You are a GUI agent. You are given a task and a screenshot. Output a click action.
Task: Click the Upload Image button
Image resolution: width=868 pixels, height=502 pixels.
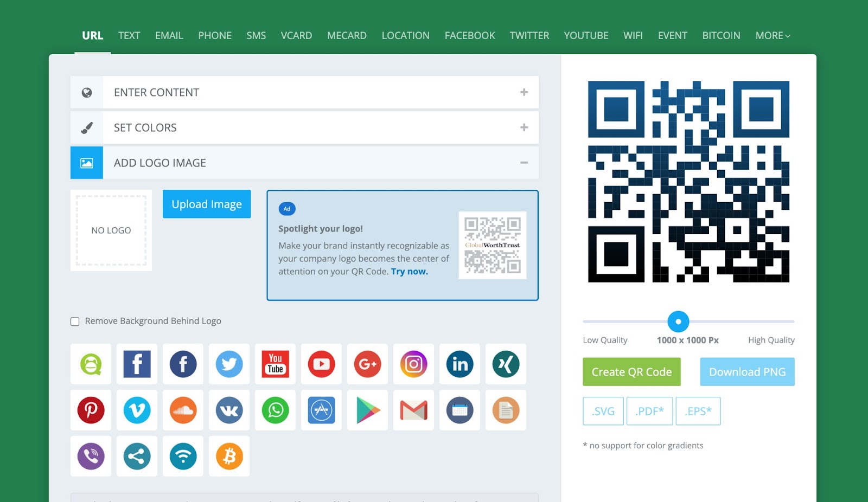[x=207, y=204]
